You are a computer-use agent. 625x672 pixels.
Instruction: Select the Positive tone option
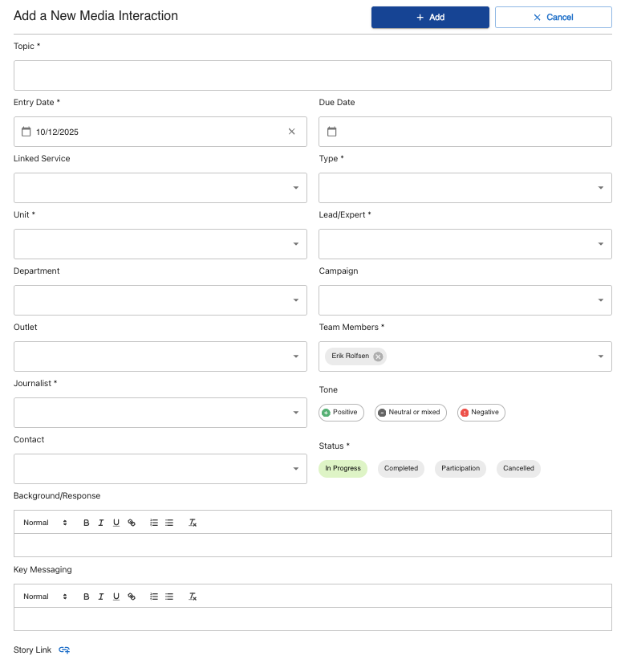coord(341,412)
